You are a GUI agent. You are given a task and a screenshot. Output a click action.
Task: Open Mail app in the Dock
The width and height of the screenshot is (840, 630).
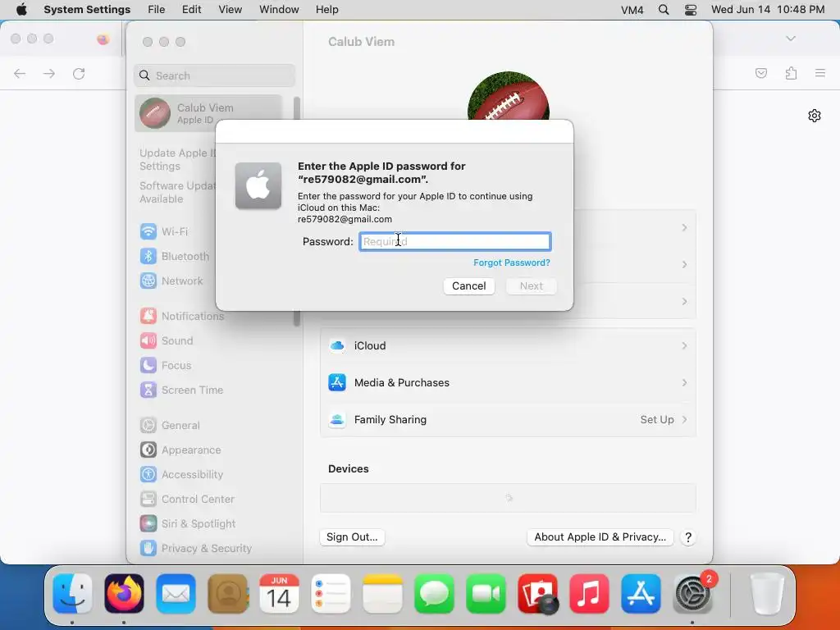click(176, 594)
